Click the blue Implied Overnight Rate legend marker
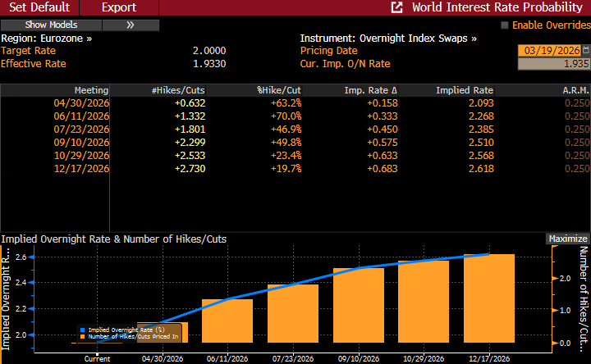 click(82, 329)
